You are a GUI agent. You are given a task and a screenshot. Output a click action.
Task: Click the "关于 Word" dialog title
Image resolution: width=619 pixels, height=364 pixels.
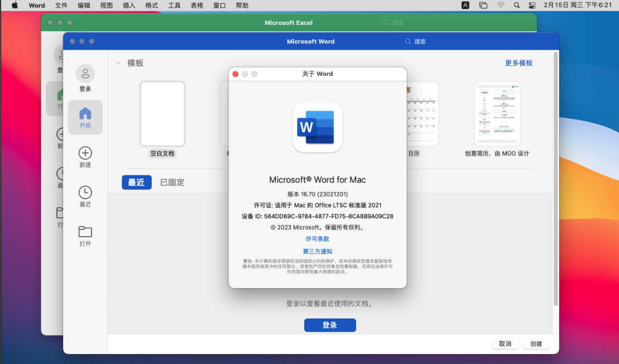click(318, 74)
